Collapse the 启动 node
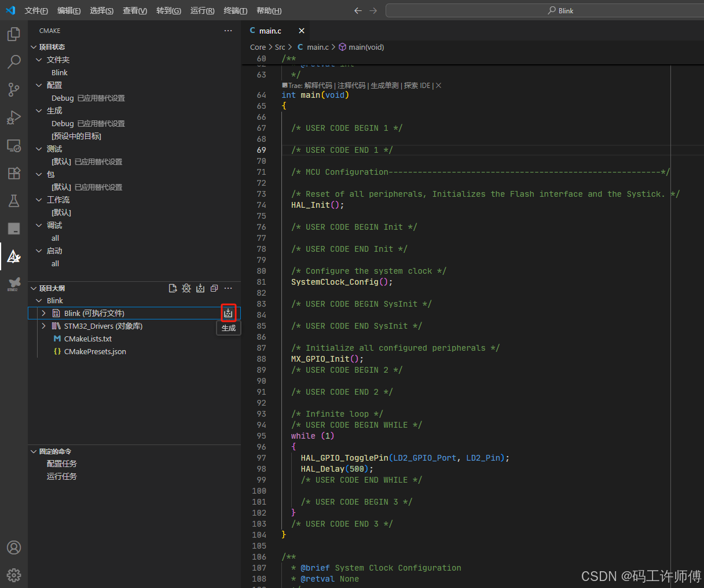Screen dimensions: 704x588 point(39,251)
